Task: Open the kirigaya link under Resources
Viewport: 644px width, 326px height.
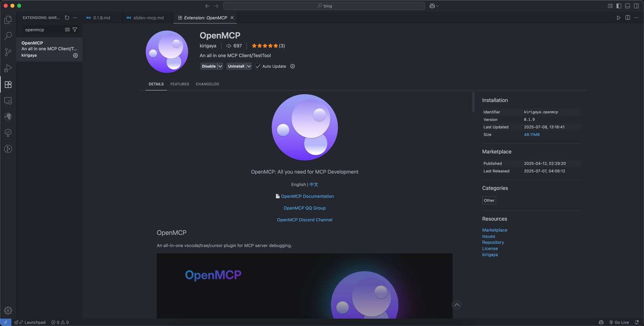Action: [490, 255]
